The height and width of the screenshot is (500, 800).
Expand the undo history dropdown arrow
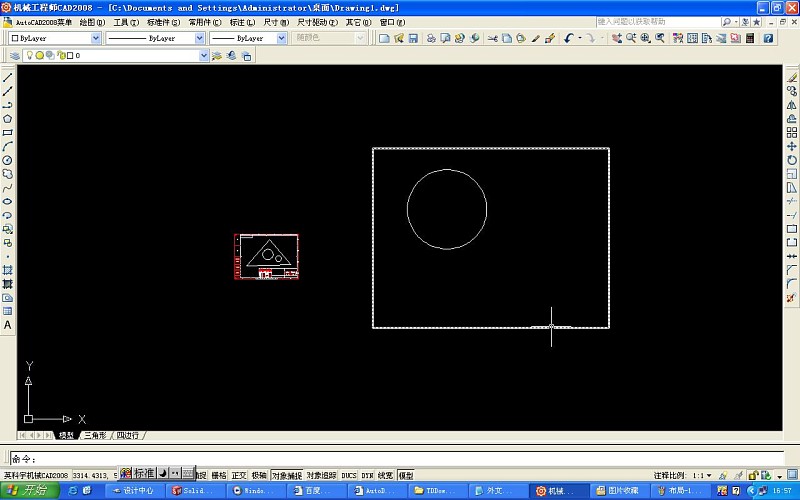580,38
